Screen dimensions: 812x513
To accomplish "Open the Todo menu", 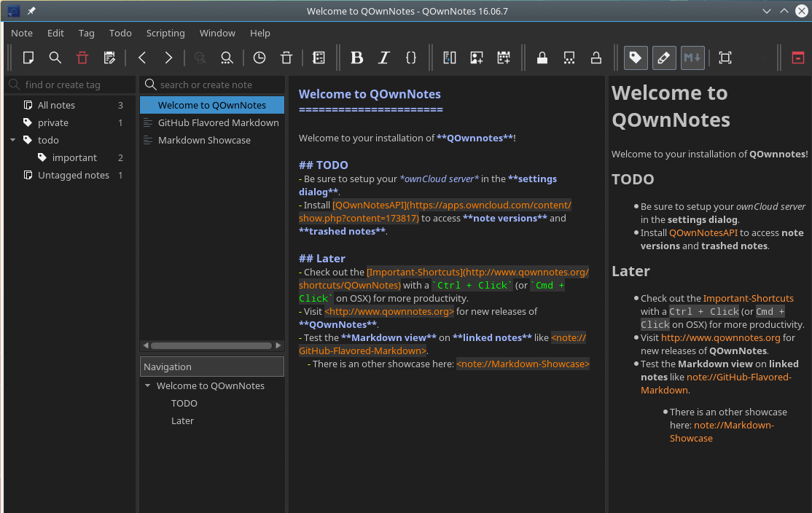I will [x=120, y=33].
